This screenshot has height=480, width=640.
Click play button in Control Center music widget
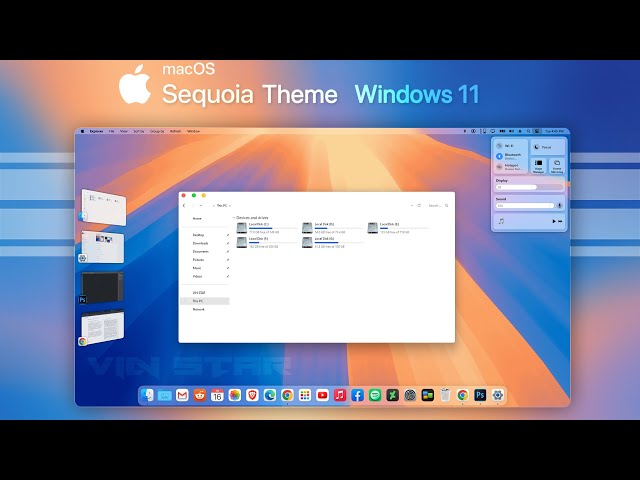click(554, 221)
